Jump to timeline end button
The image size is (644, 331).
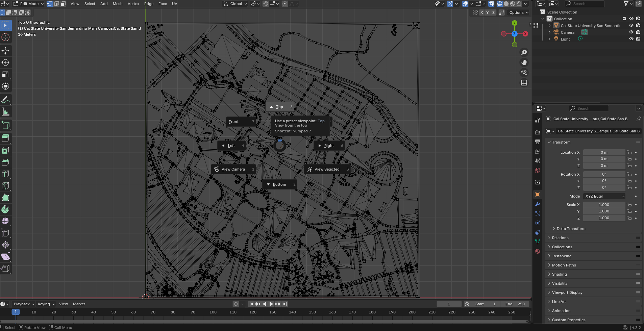coord(285,304)
